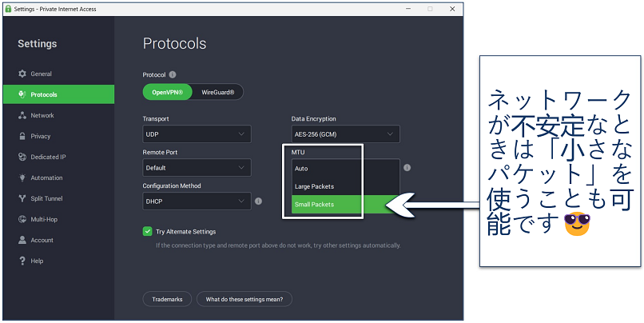Open the Dedicated IP section
644x323 pixels.
[58, 157]
